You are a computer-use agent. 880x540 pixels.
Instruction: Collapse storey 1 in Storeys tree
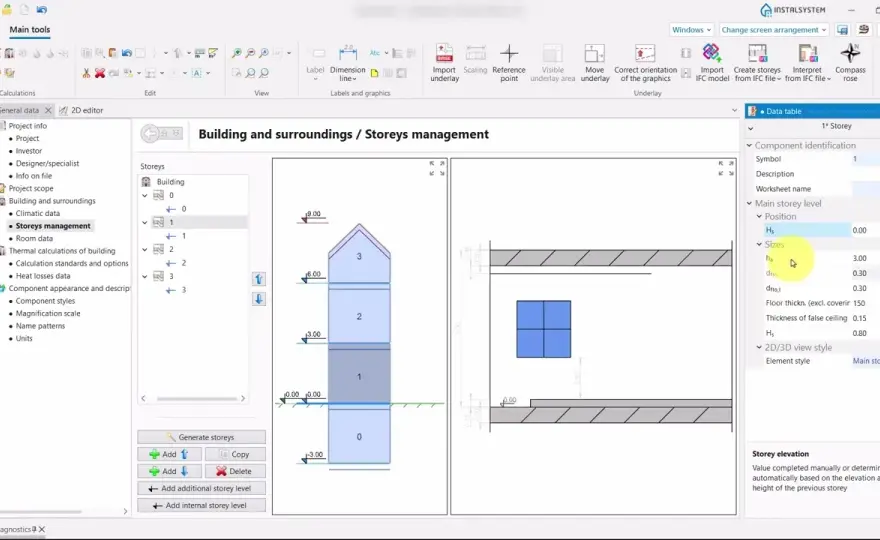[x=145, y=222]
